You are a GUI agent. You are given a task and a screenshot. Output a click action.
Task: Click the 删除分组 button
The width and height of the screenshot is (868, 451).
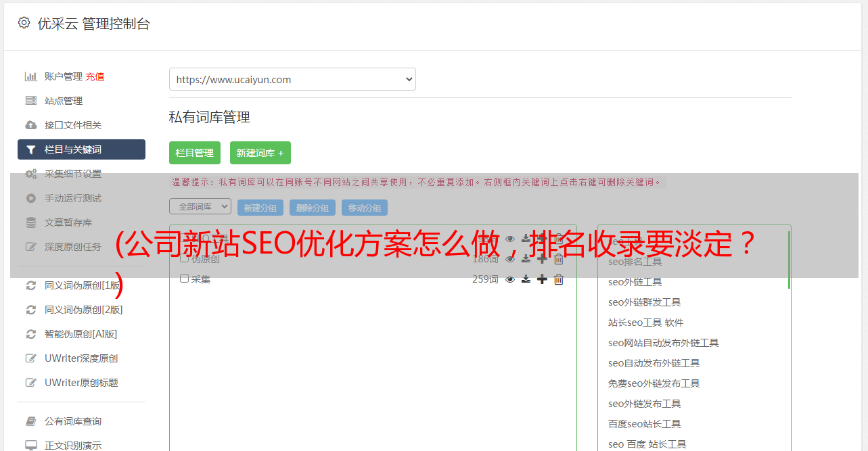pyautogui.click(x=313, y=208)
